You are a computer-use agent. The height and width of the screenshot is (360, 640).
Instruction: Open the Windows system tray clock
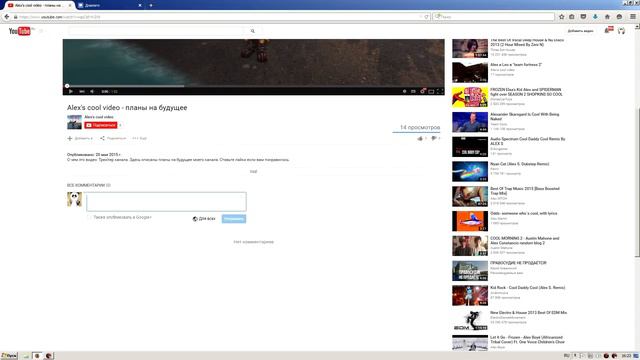626,356
